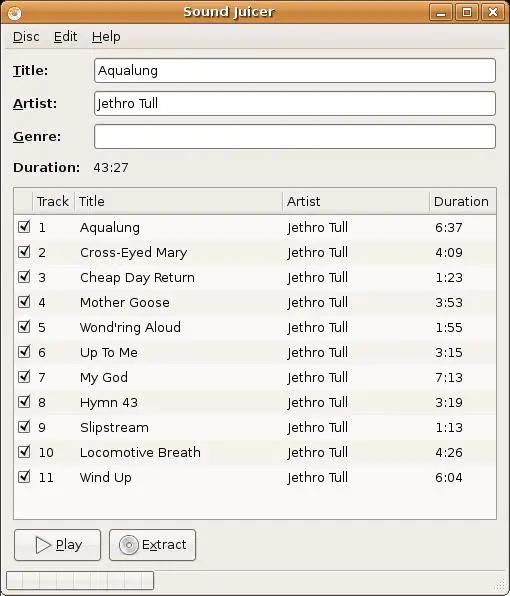Screen dimensions: 510x596
Task: Click the 3:19 duration cell
Action: click(x=449, y=403)
